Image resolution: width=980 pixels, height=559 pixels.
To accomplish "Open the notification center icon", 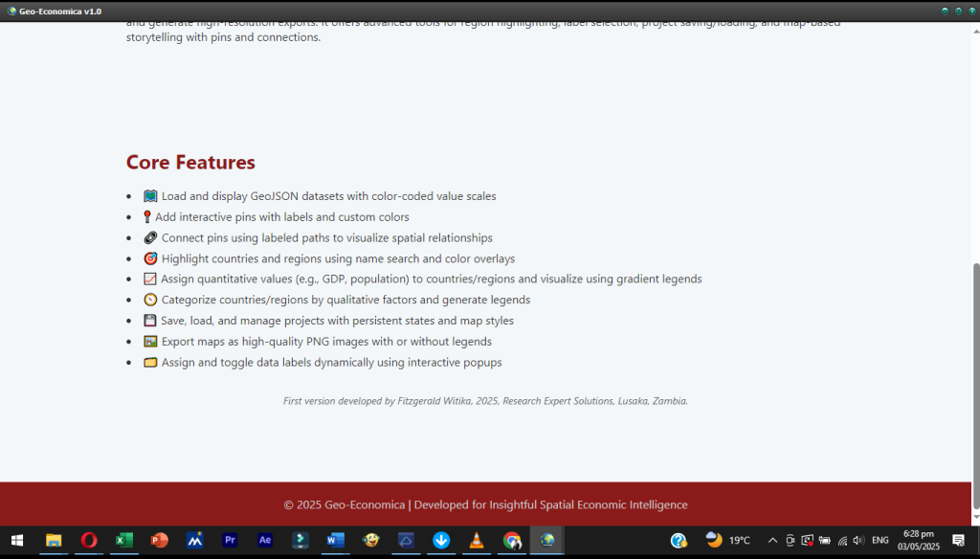I will 958,541.
